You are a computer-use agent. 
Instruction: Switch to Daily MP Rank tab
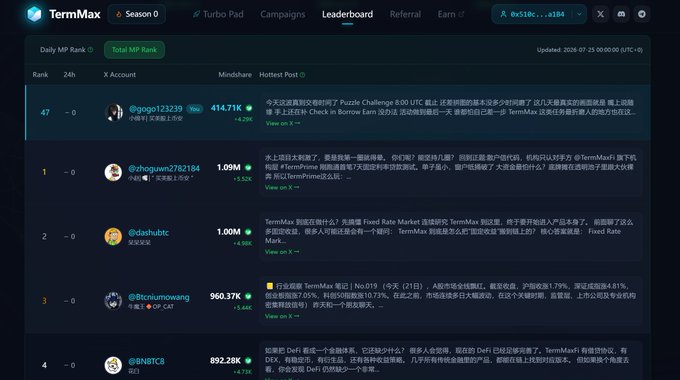pos(63,50)
